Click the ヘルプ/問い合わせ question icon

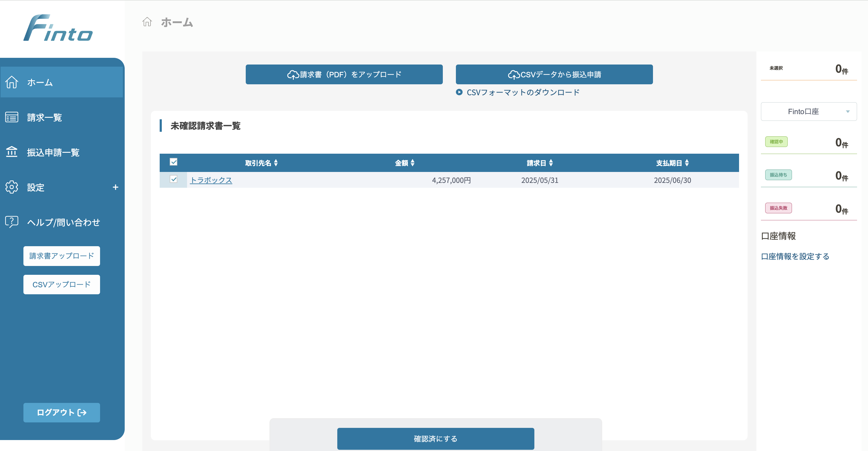point(12,222)
